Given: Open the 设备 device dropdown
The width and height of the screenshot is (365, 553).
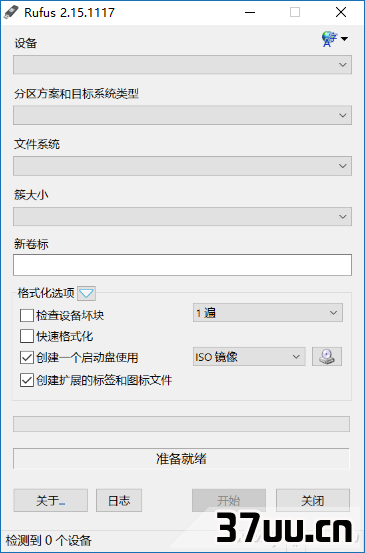Looking at the screenshot, I should pos(182,65).
